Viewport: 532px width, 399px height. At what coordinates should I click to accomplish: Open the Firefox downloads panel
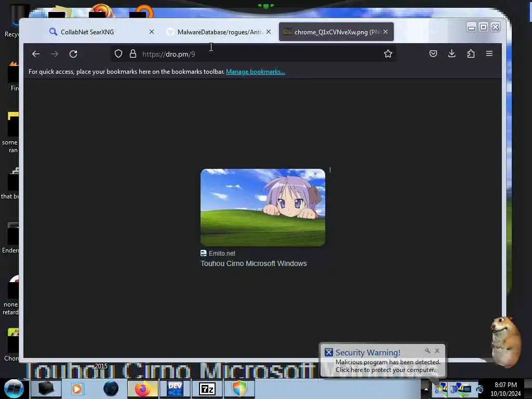tap(452, 54)
